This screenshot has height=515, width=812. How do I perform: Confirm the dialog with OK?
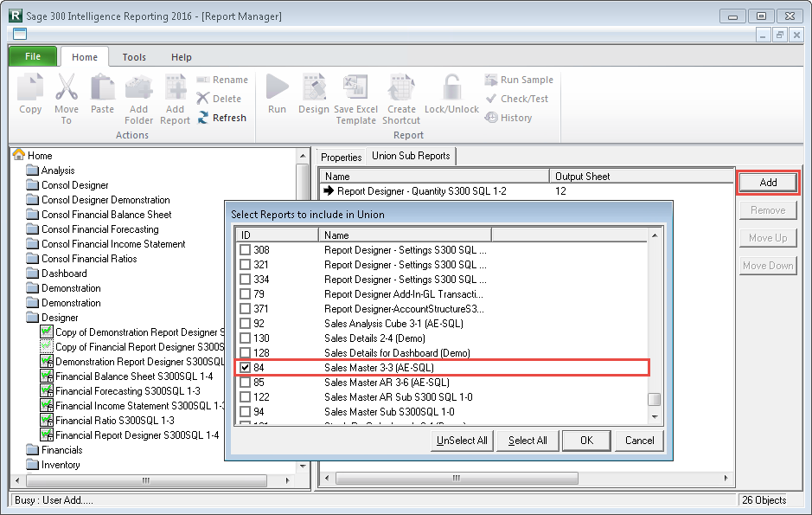(586, 441)
